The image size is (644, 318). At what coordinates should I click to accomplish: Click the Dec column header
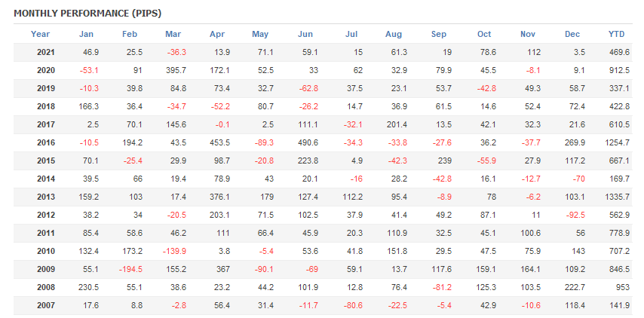572,34
